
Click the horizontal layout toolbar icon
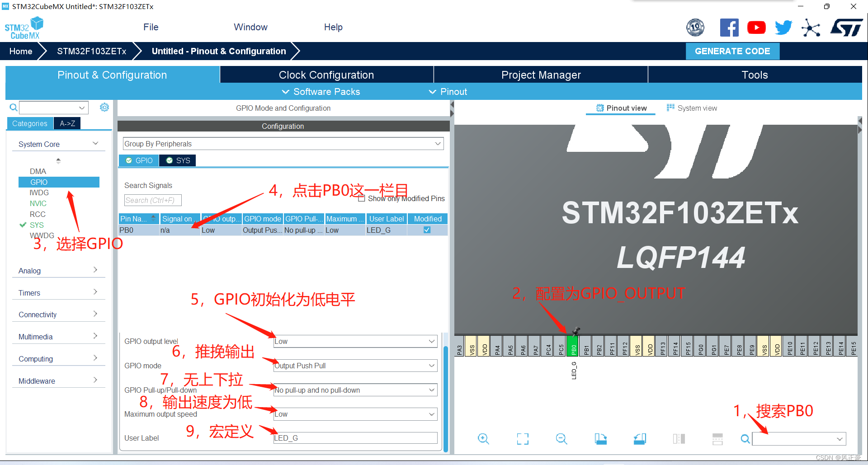[x=717, y=439]
